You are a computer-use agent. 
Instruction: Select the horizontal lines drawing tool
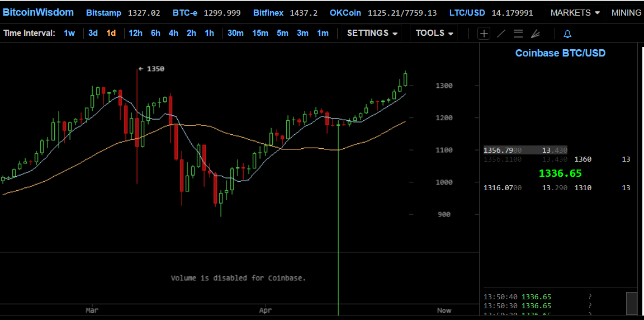click(518, 34)
